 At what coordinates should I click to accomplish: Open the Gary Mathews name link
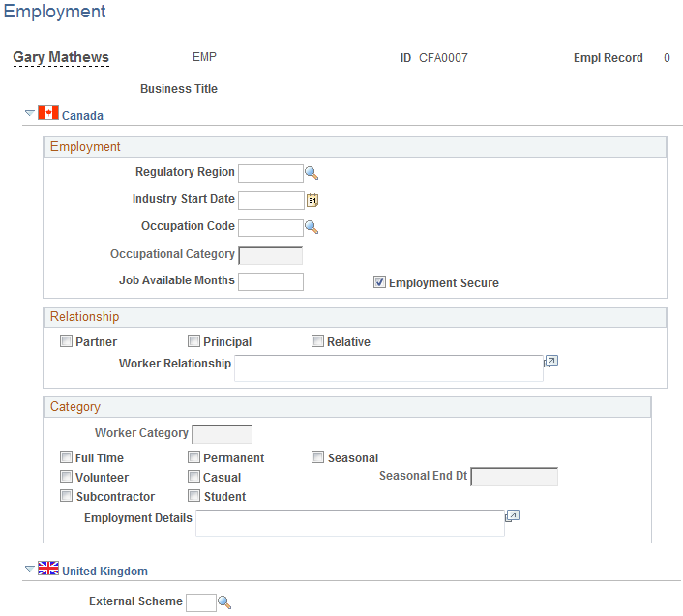[x=61, y=57]
